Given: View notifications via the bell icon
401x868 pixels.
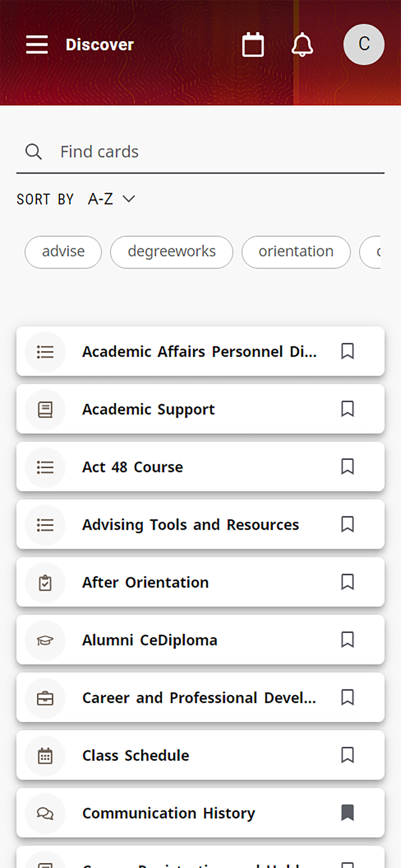Looking at the screenshot, I should pos(302,45).
